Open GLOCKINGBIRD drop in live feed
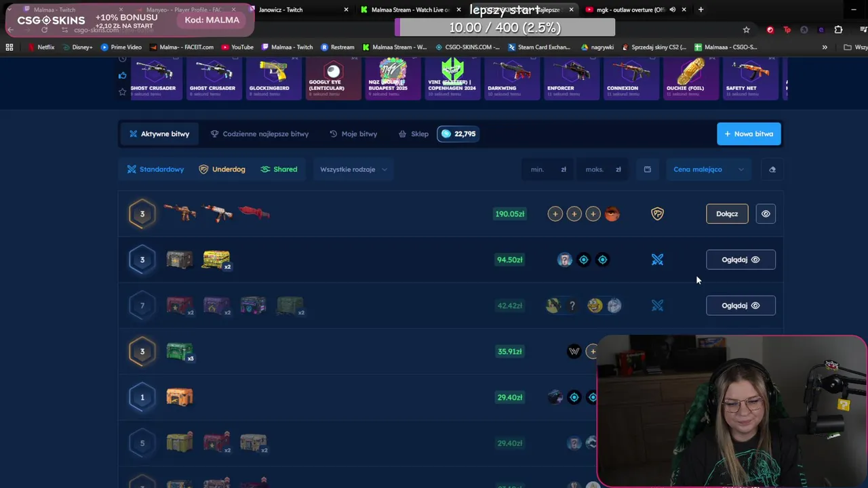This screenshot has height=488, width=868. (273, 78)
